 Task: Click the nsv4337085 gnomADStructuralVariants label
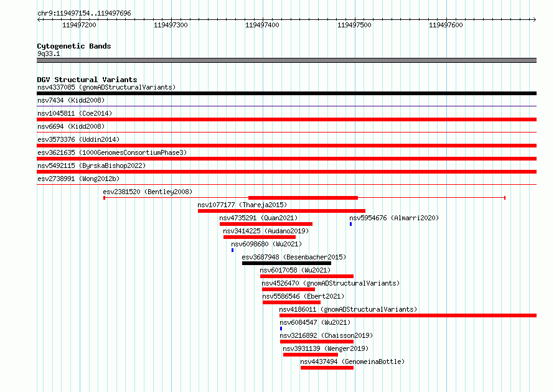tap(106, 87)
